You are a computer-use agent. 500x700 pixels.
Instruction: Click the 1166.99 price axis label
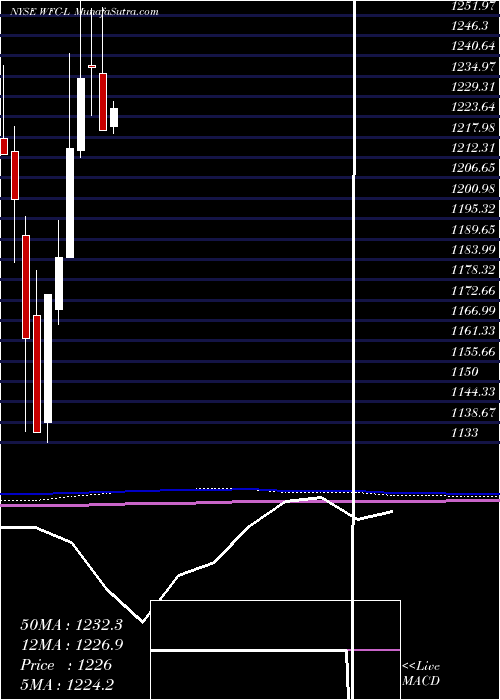click(x=474, y=311)
